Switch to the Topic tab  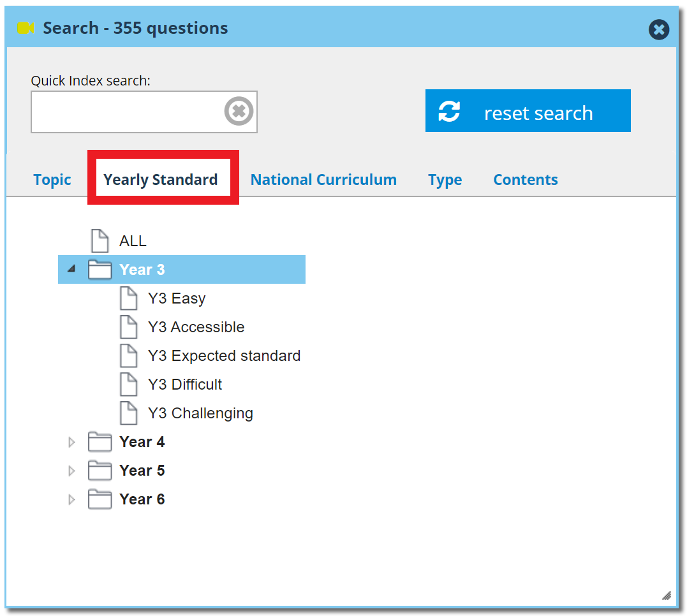pos(52,180)
